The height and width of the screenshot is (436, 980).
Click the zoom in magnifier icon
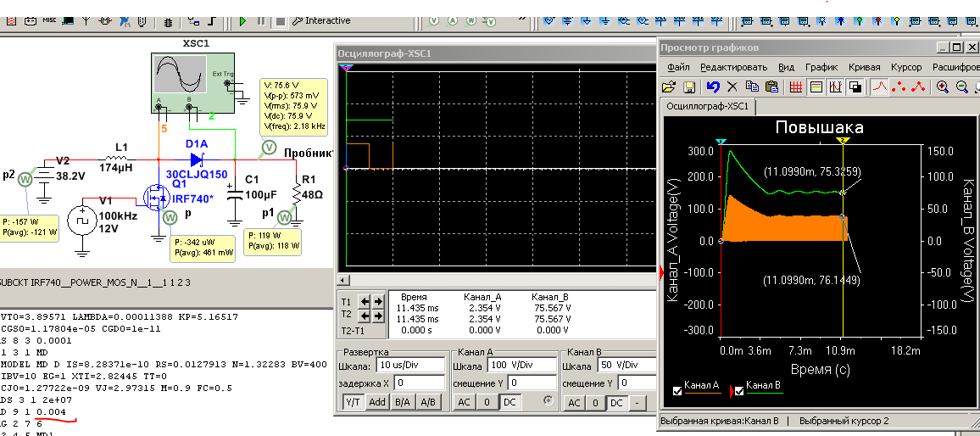click(942, 87)
